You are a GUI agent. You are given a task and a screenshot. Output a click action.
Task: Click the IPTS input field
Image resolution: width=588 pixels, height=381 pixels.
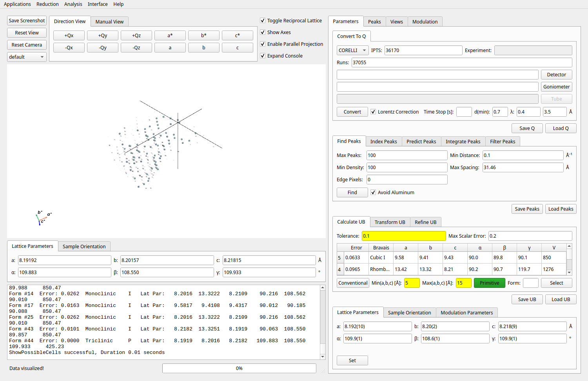tap(423, 50)
